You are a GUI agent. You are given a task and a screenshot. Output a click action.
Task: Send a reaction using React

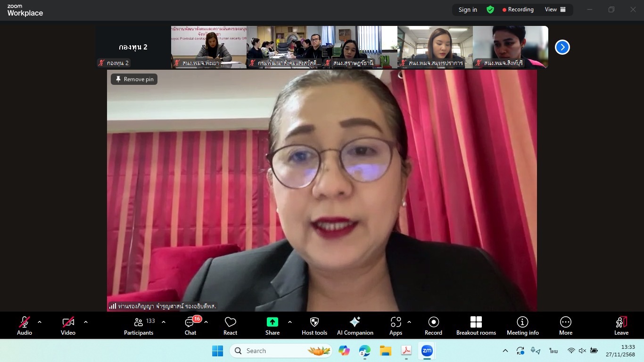click(x=230, y=326)
